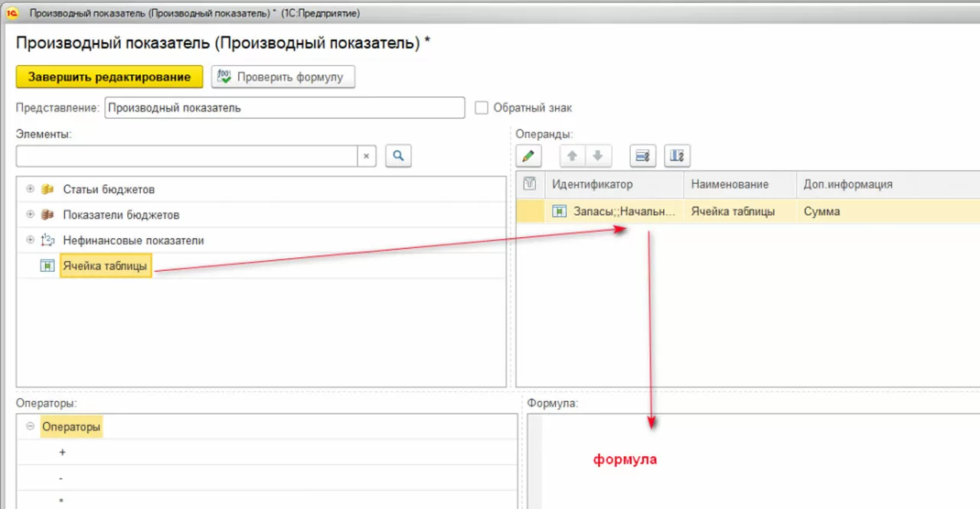Toggle the Обратный знак checkbox
Screen dimensions: 980x509
pos(482,108)
